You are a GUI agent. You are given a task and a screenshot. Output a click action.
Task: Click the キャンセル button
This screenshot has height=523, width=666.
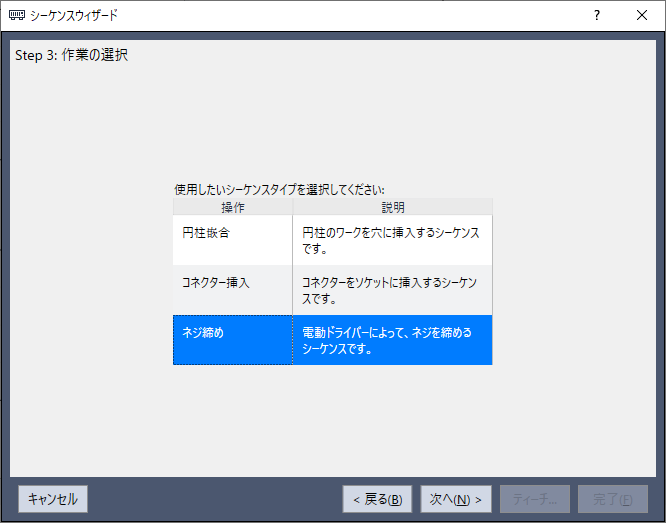point(53,499)
